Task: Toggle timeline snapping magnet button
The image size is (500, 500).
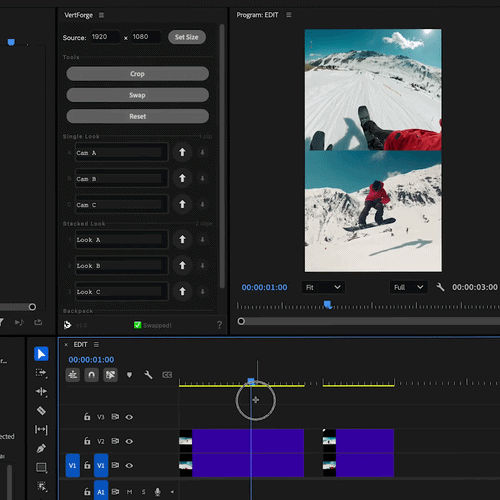Action: (91, 375)
